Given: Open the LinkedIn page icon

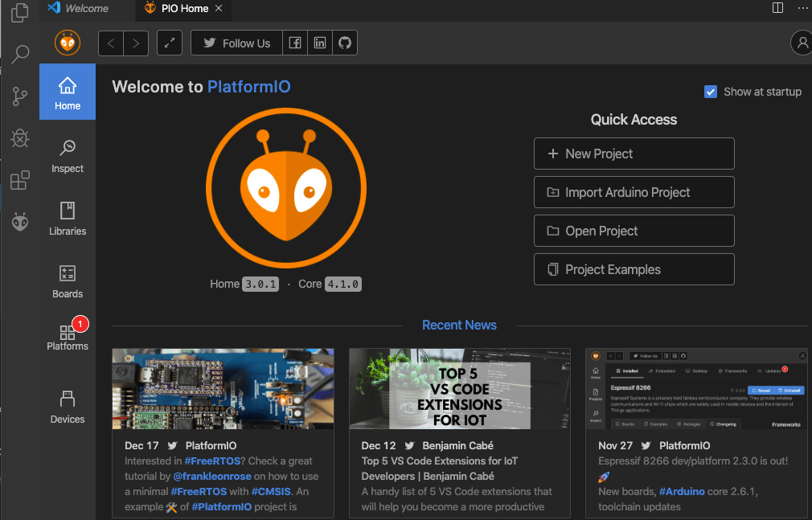Looking at the screenshot, I should 319,43.
